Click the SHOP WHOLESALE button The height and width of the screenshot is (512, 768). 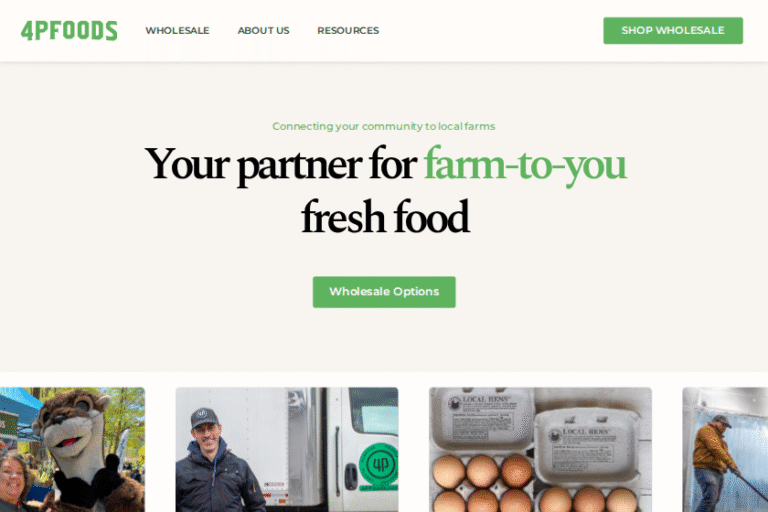coord(673,30)
